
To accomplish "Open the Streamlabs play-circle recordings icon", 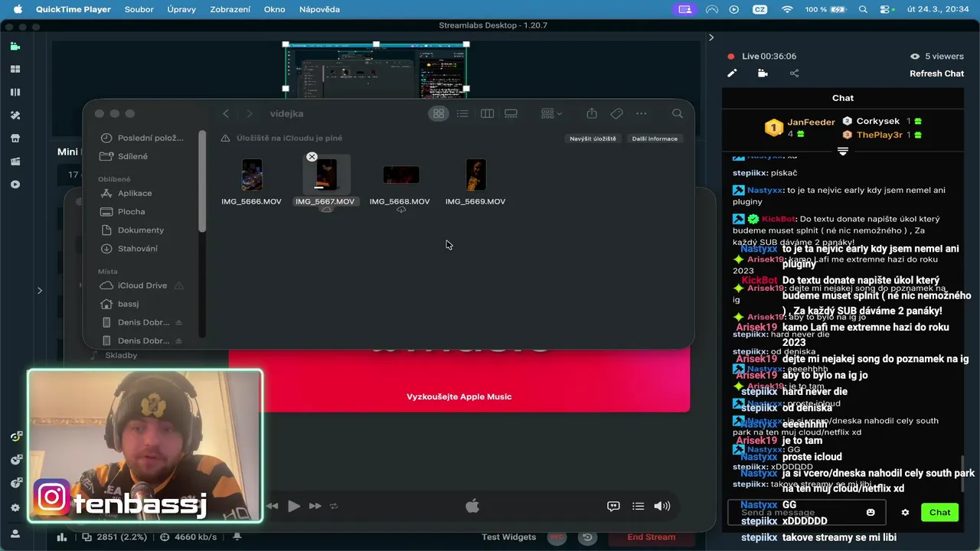I will [15, 184].
